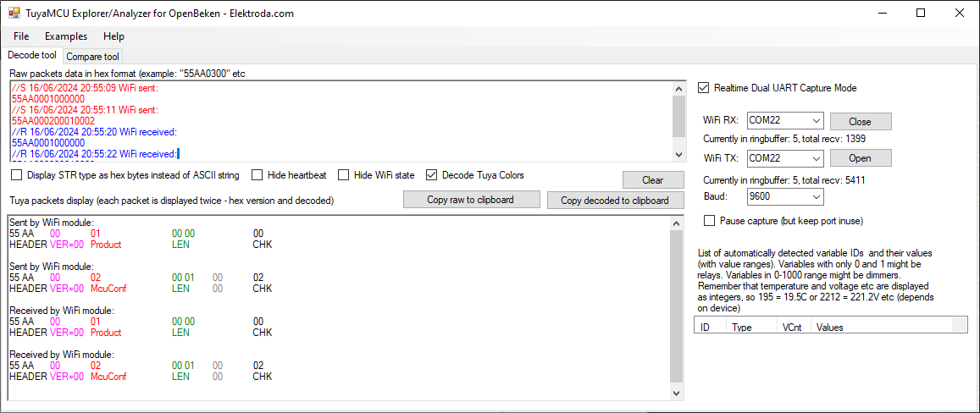The width and height of the screenshot is (980, 413).
Task: Click raw packets scrollbar up arrow
Action: (x=678, y=89)
